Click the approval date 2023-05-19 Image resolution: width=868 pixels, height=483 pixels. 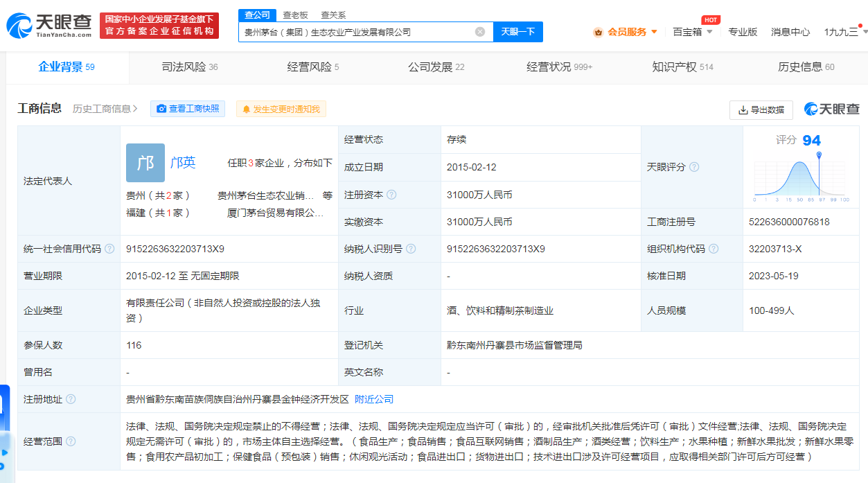774,276
